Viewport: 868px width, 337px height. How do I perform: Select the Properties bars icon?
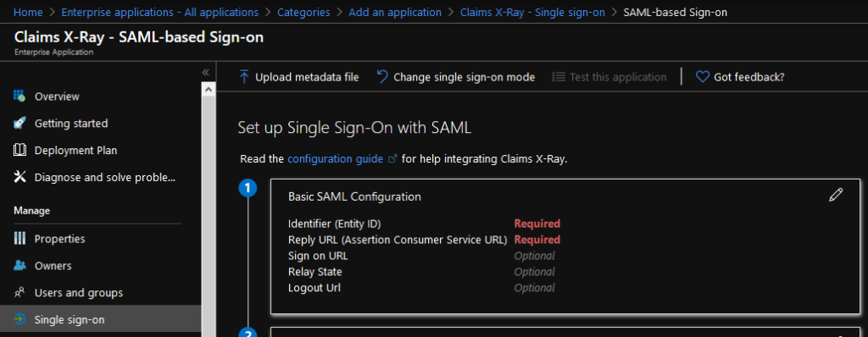tap(19, 239)
